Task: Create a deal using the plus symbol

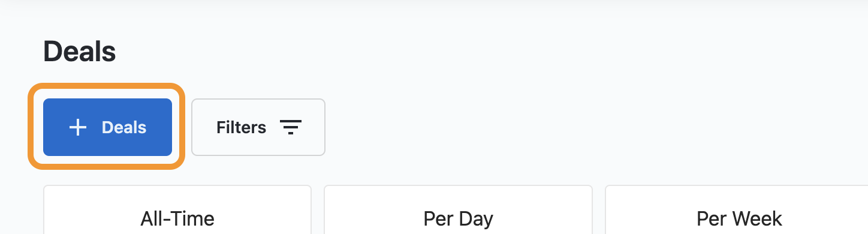Action: point(78,127)
